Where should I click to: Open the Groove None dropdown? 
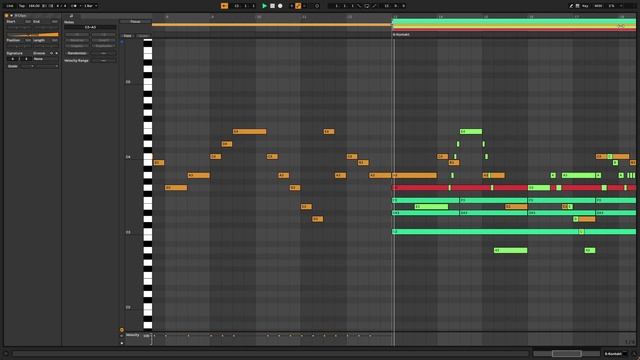(46, 59)
